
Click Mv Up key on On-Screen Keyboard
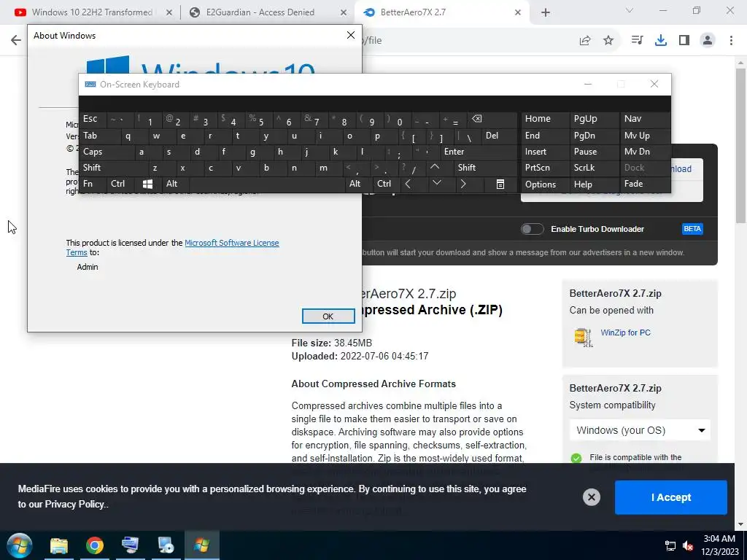645,136
